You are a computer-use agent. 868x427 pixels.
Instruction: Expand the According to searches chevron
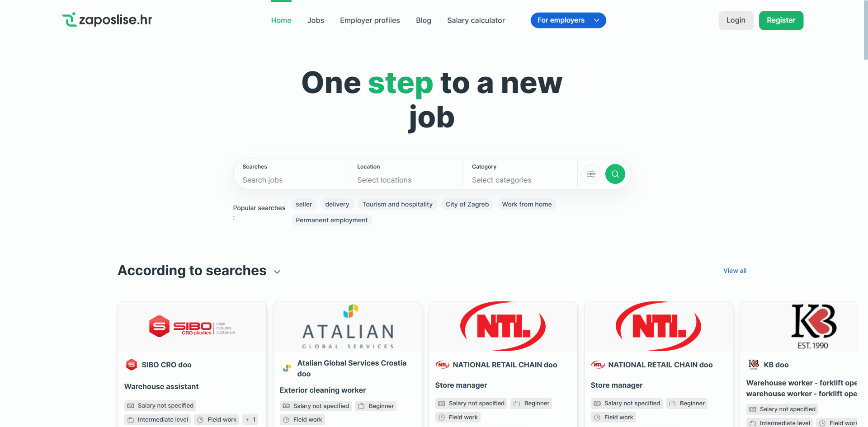[277, 272]
